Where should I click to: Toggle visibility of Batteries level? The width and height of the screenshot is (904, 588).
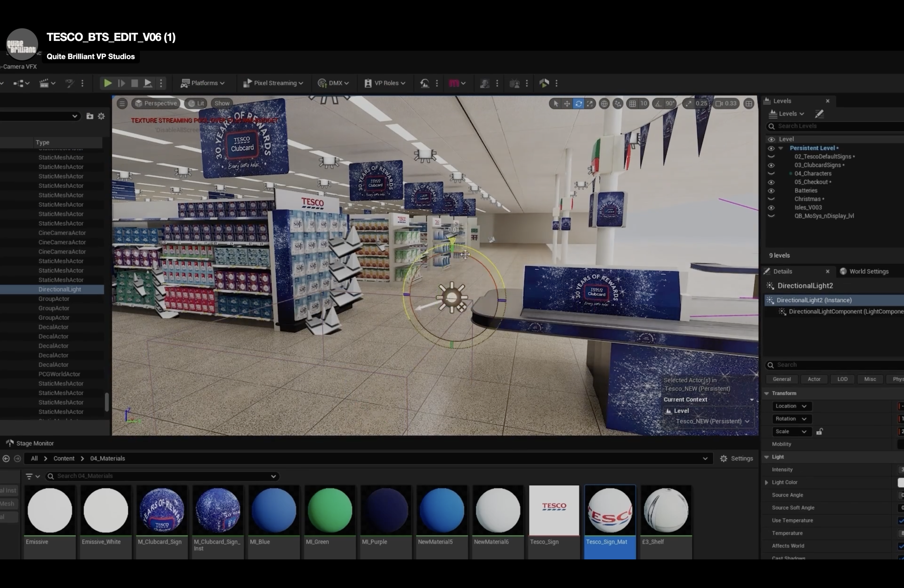(x=771, y=191)
